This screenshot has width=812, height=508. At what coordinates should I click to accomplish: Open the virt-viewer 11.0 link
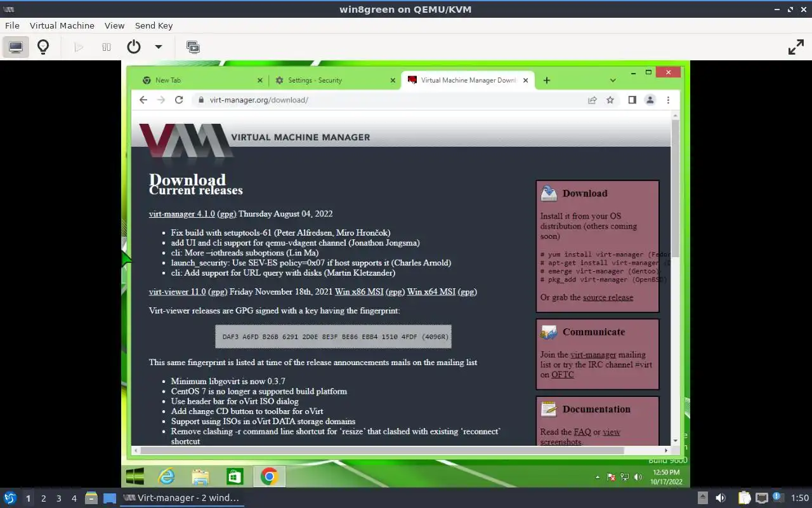pos(178,292)
